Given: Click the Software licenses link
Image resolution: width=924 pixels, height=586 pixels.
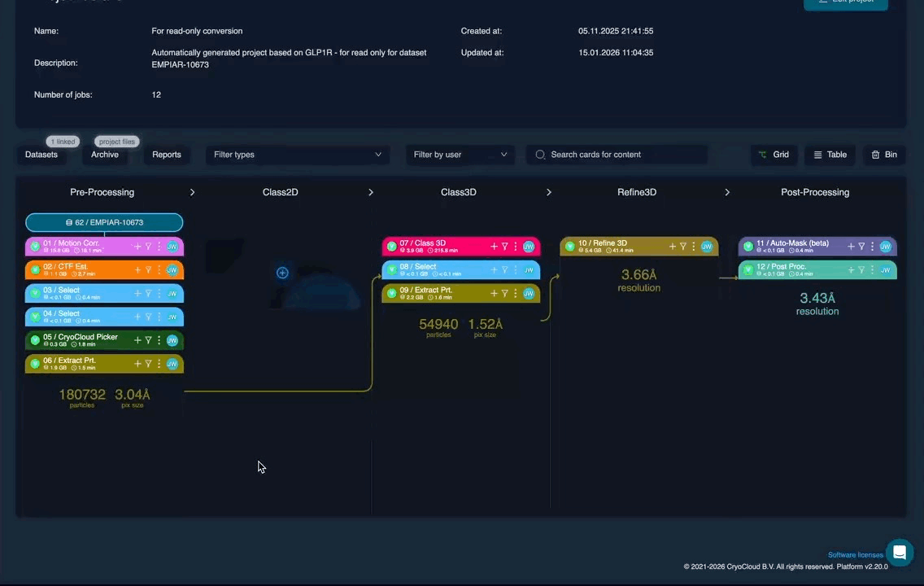Looking at the screenshot, I should click(855, 555).
